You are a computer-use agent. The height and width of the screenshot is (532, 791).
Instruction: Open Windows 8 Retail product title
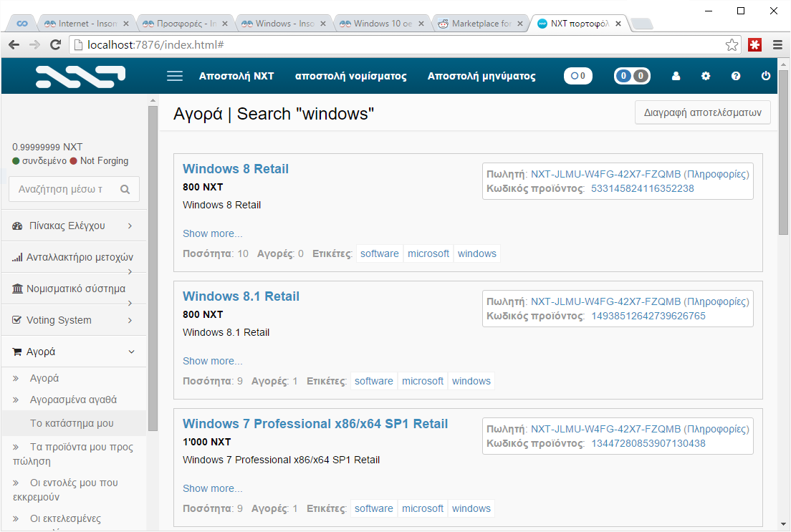pyautogui.click(x=236, y=169)
